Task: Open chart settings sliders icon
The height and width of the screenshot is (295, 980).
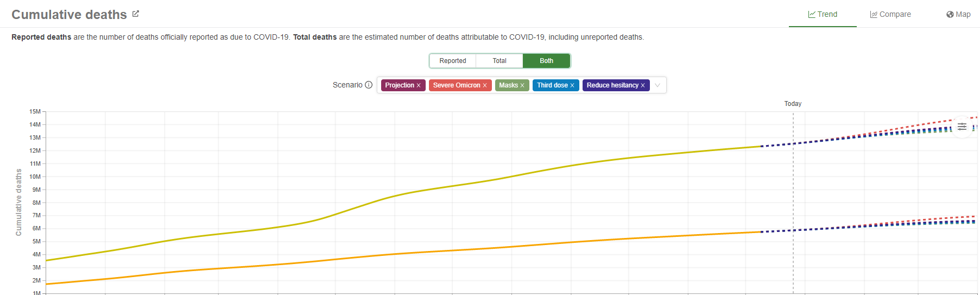Action: point(962,127)
